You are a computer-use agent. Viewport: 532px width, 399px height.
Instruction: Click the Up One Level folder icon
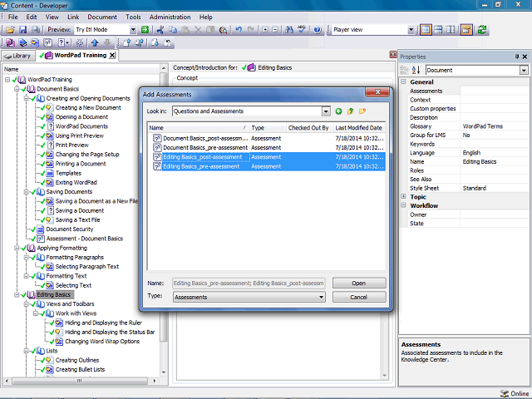pyautogui.click(x=351, y=111)
